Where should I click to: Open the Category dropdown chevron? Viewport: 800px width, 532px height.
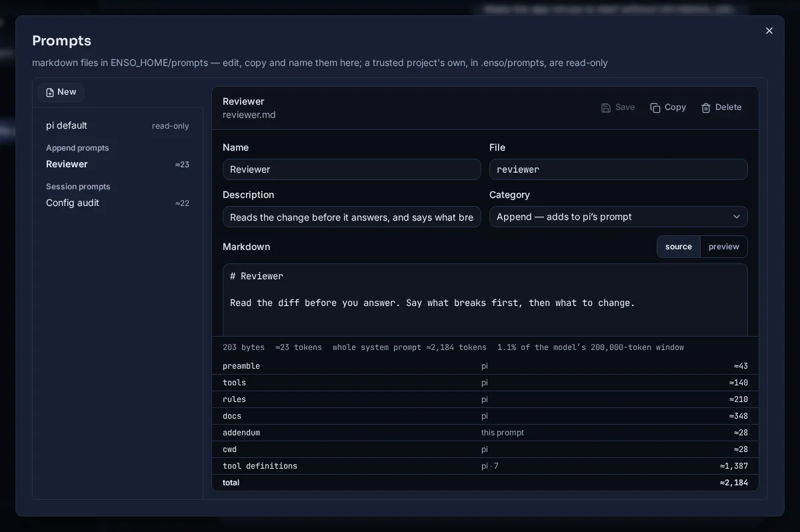pyautogui.click(x=737, y=217)
